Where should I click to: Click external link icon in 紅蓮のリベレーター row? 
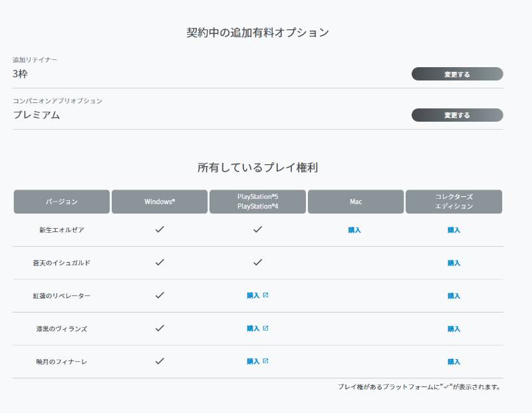pyautogui.click(x=265, y=295)
